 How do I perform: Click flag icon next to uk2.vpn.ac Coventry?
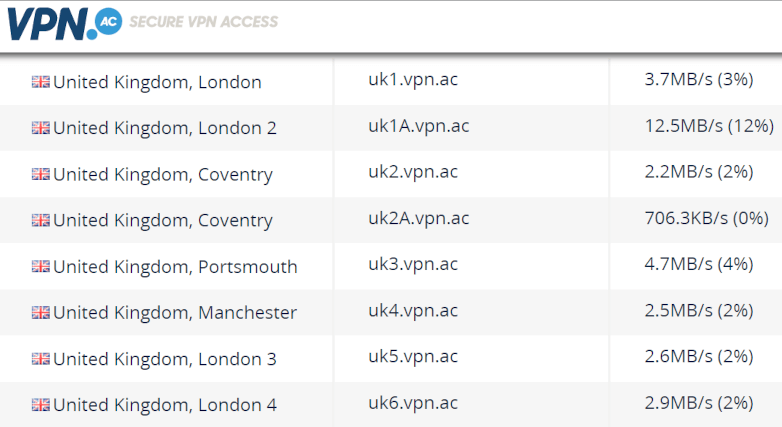coord(40,174)
